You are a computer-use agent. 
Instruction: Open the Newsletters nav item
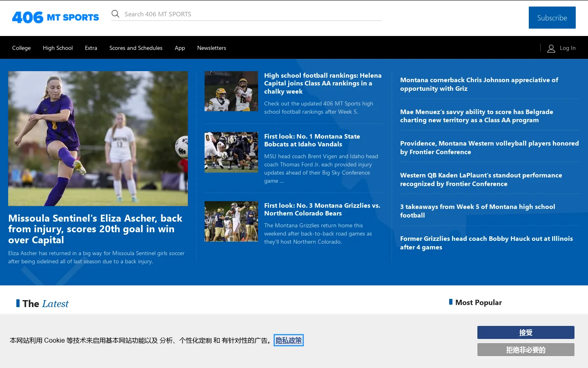212,48
